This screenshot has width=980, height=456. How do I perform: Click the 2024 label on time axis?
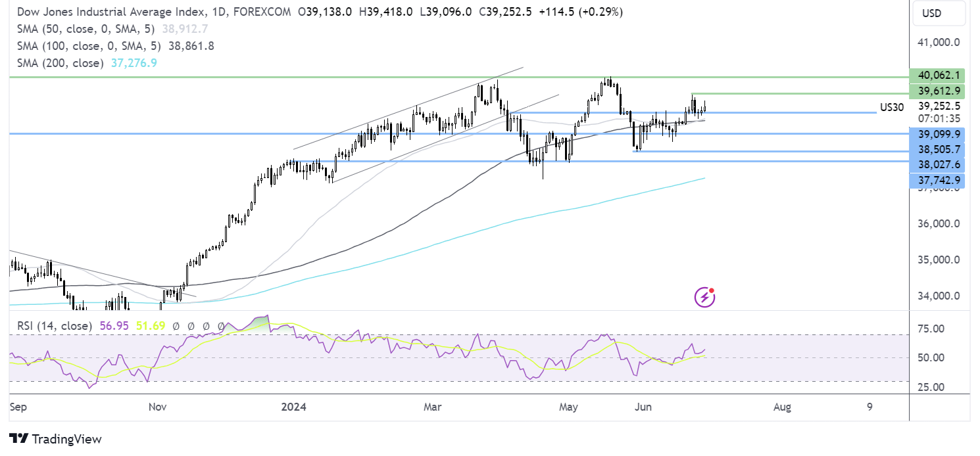[294, 407]
